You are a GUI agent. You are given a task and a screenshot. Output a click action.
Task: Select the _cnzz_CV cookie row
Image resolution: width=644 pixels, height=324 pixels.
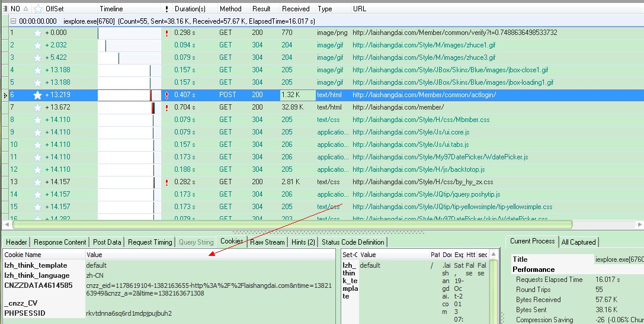point(169,304)
